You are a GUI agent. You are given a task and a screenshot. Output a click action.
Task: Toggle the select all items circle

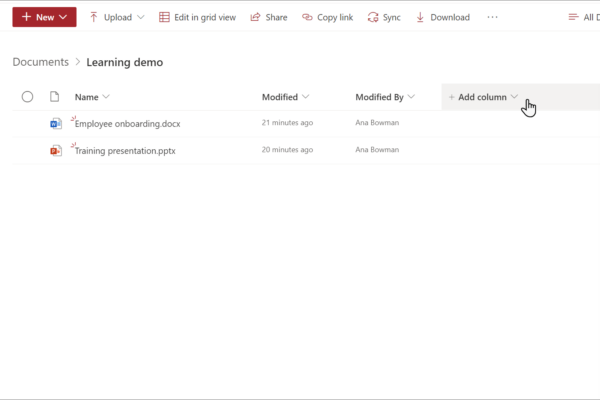pyautogui.click(x=27, y=97)
